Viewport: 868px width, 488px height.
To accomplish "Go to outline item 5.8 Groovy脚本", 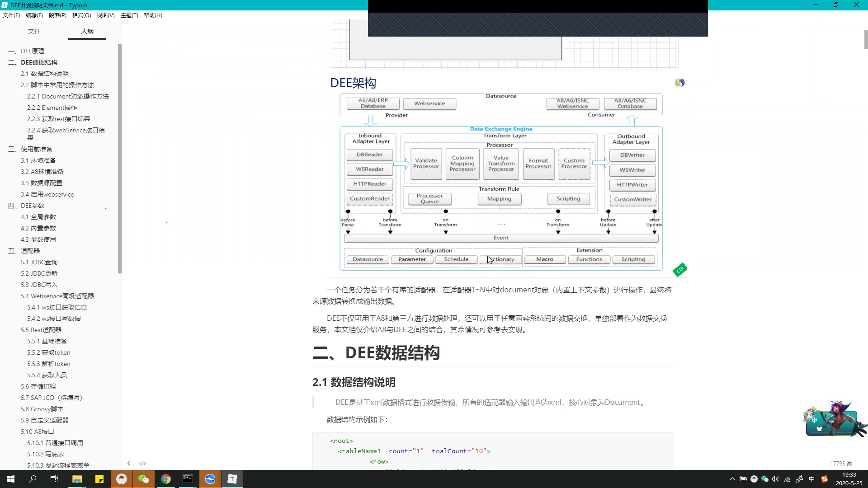I will pyautogui.click(x=42, y=409).
